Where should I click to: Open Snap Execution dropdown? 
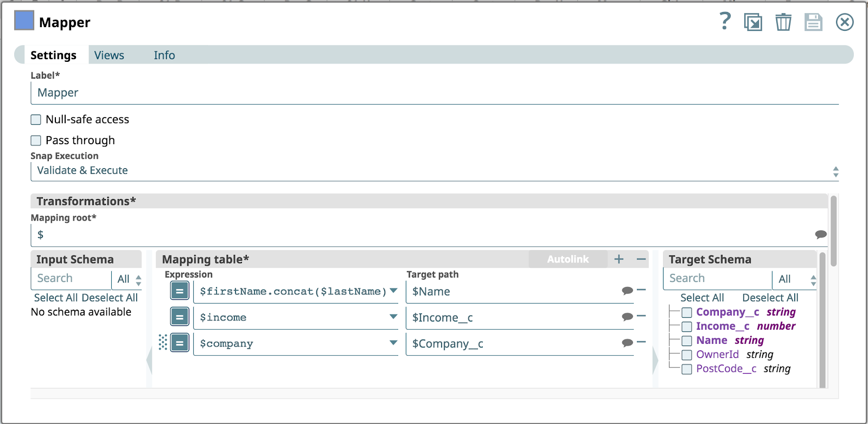click(435, 171)
